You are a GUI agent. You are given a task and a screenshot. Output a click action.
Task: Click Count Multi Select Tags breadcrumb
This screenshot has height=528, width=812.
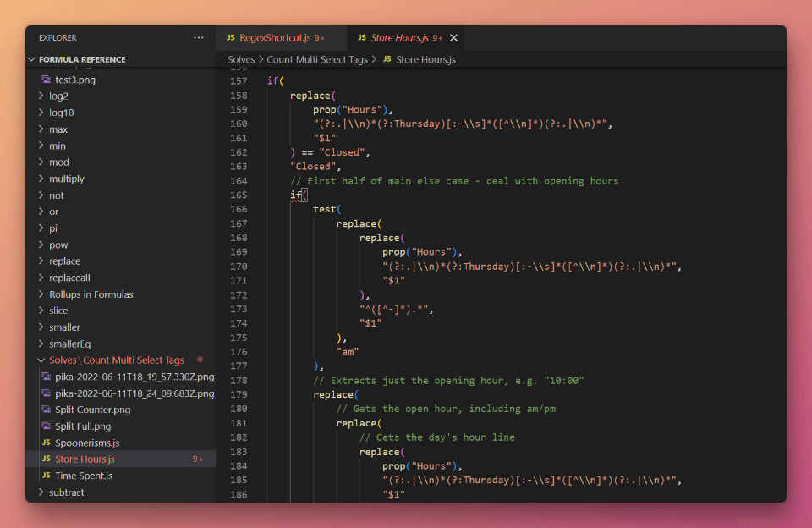pos(317,59)
